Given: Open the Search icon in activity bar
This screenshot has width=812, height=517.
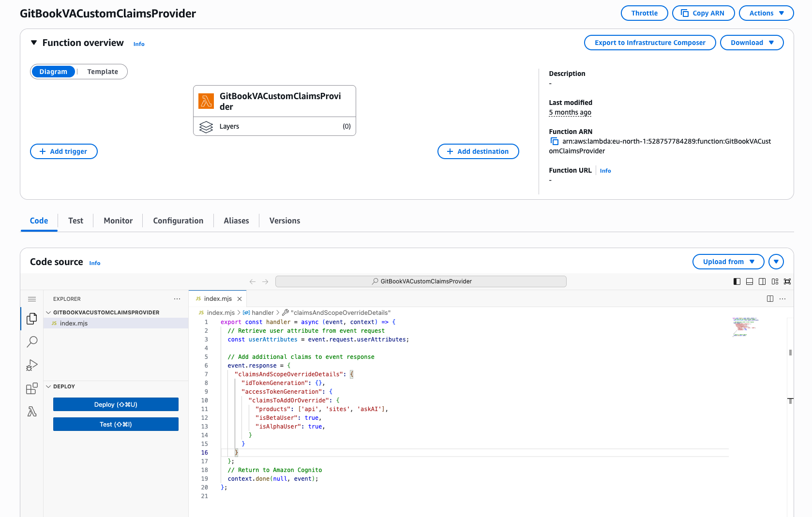Looking at the screenshot, I should (x=32, y=342).
